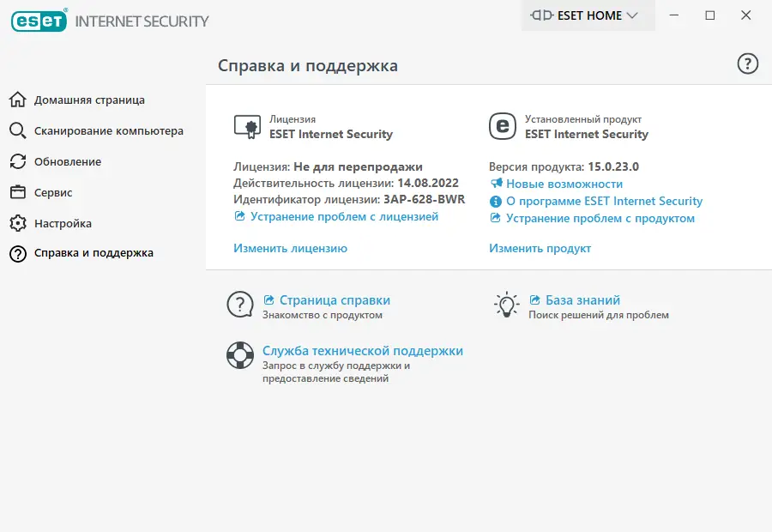
Task: Open the ESET HOME dropdown menu
Action: tap(588, 15)
